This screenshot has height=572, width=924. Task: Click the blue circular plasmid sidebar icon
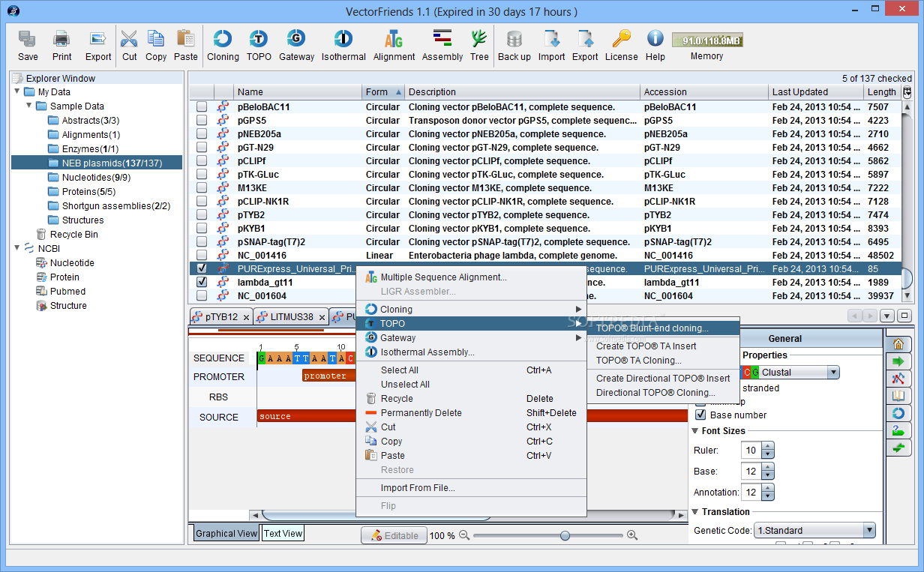tap(898, 413)
